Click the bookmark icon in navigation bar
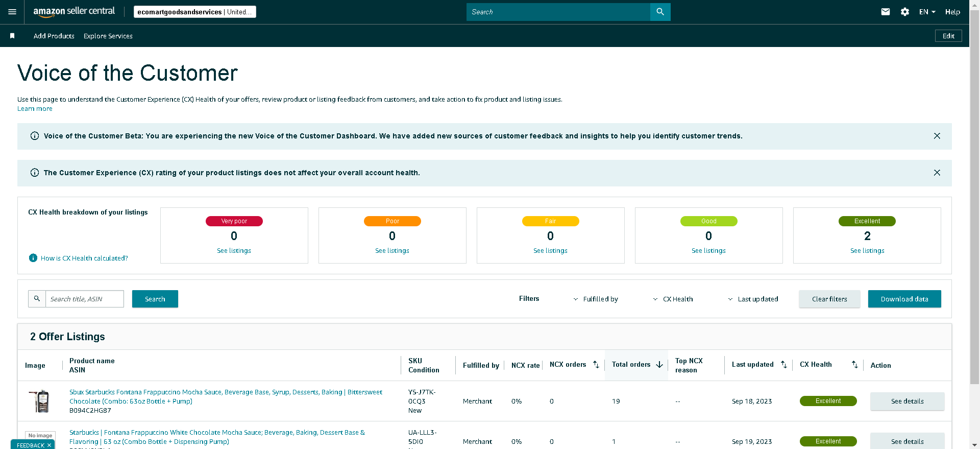 tap(12, 36)
